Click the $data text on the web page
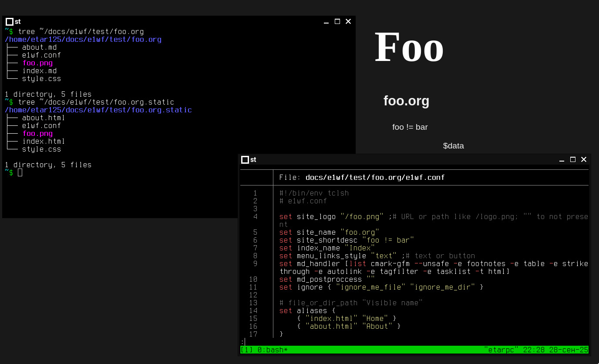The image size is (599, 364). pyautogui.click(x=453, y=146)
